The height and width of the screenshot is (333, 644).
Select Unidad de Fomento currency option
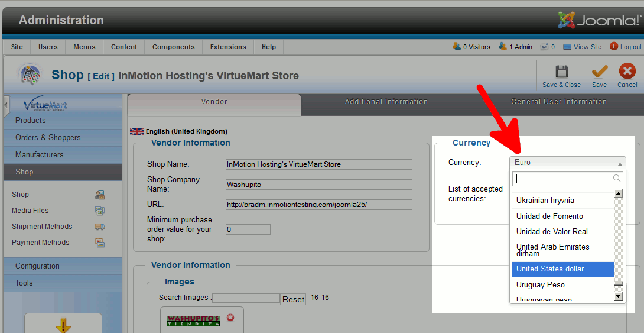[x=562, y=216]
